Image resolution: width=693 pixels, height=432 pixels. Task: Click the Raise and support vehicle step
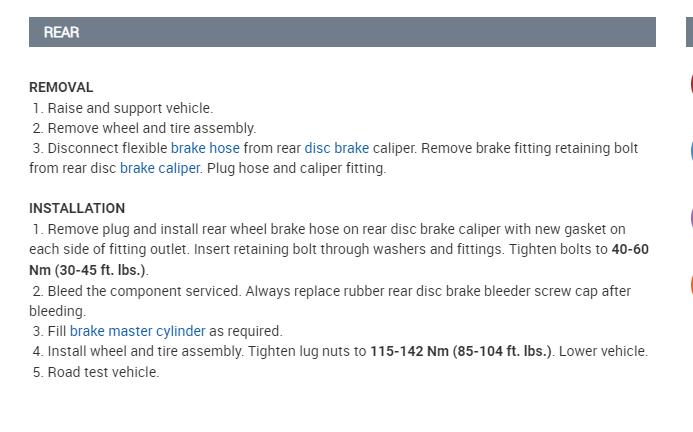point(130,108)
